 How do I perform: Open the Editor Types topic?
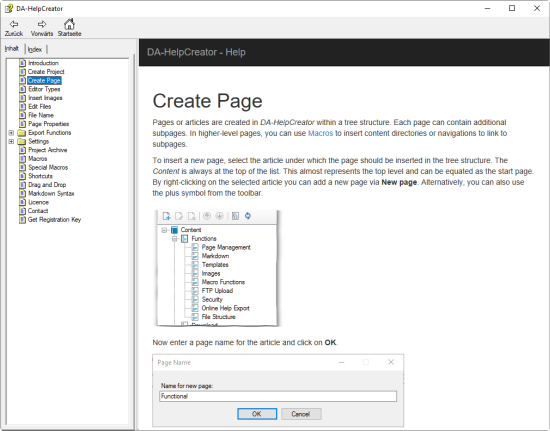[x=44, y=89]
